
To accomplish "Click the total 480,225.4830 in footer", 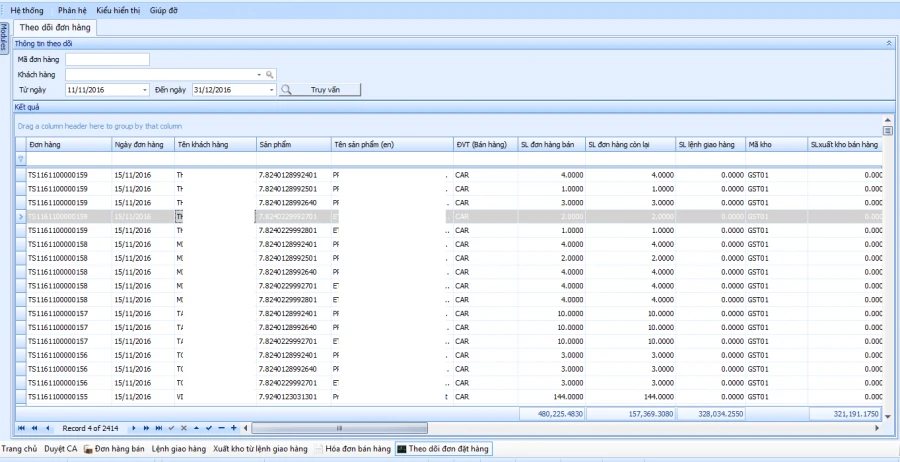I will pyautogui.click(x=552, y=414).
